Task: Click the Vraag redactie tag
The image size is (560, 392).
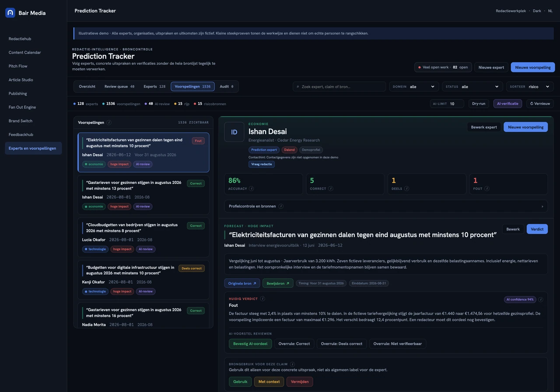Action: tap(262, 164)
